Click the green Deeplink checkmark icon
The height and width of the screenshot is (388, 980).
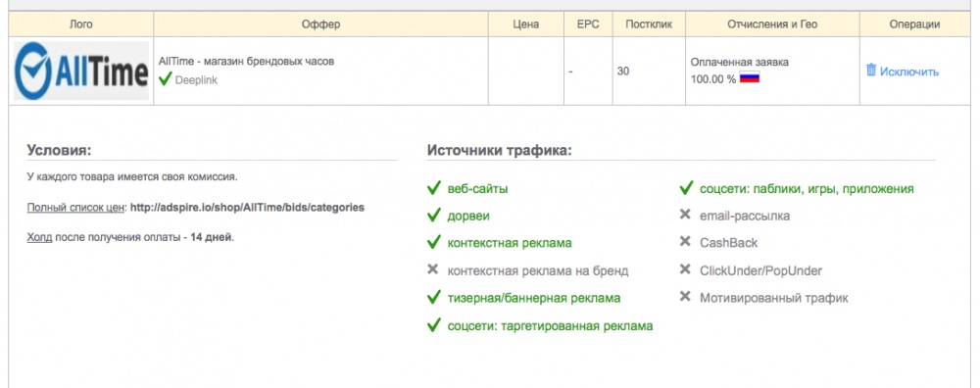(165, 79)
